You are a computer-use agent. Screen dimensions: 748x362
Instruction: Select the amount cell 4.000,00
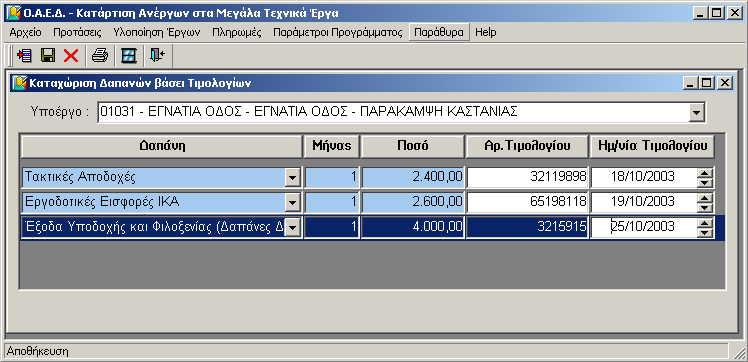(413, 227)
